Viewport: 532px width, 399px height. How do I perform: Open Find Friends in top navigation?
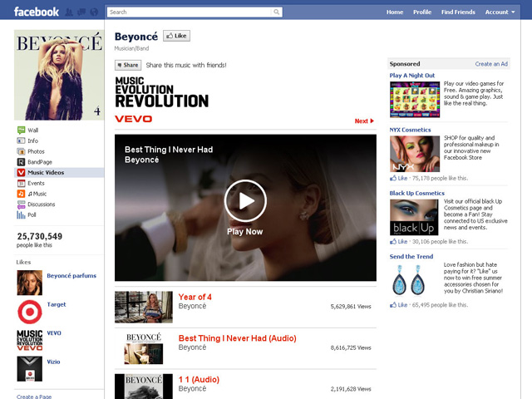click(458, 12)
